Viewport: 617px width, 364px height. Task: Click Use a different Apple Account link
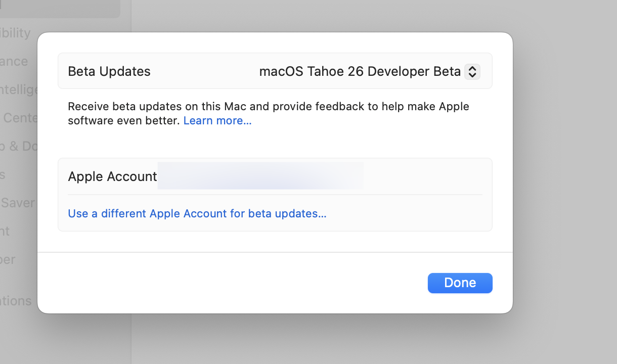coord(197,213)
